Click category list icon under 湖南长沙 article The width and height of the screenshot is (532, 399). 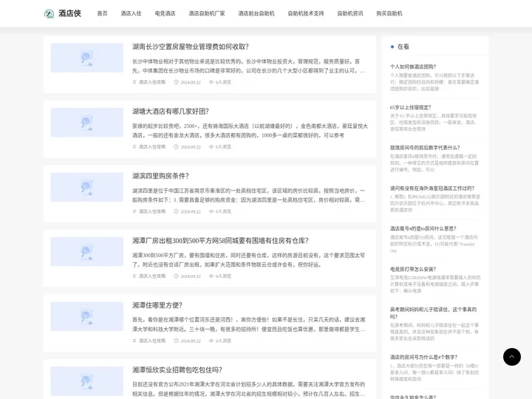134,82
